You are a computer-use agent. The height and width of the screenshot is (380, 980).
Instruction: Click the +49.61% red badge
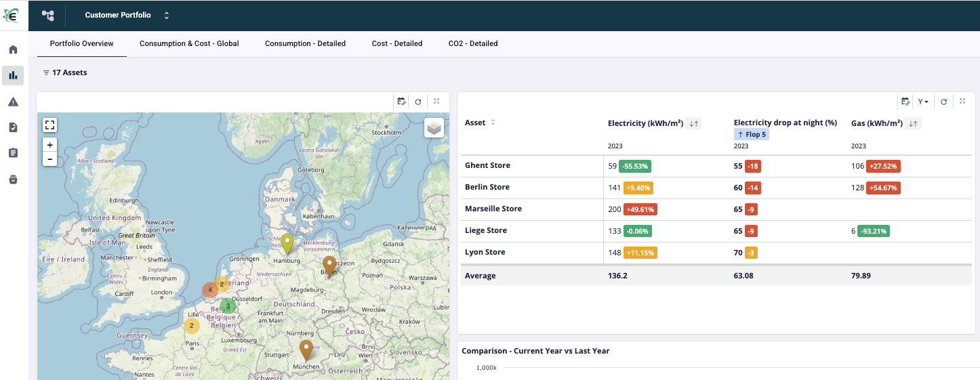click(640, 209)
